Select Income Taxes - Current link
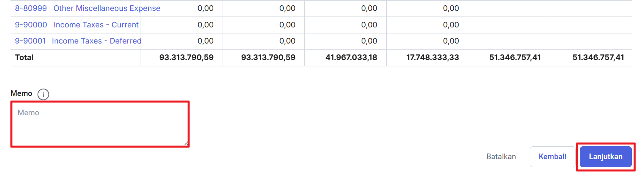 (x=96, y=25)
